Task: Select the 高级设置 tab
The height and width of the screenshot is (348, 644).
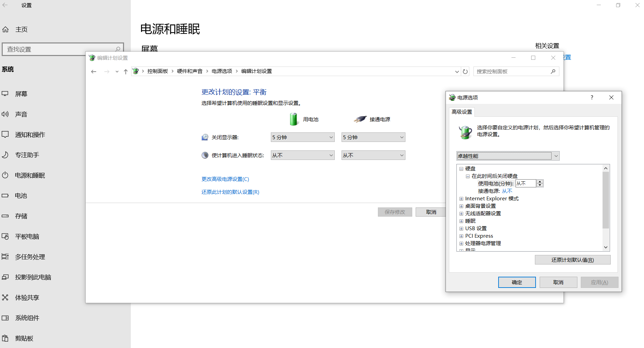Action: pyautogui.click(x=462, y=112)
